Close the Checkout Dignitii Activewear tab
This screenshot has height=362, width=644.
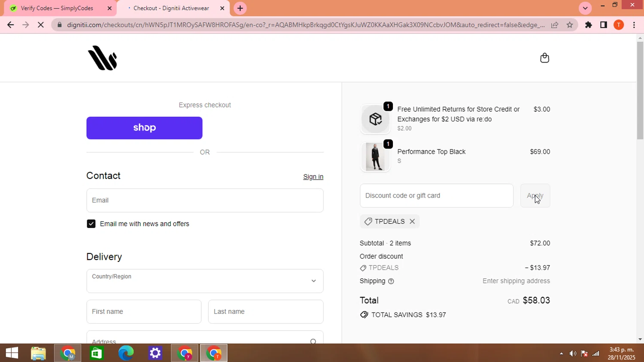click(222, 8)
